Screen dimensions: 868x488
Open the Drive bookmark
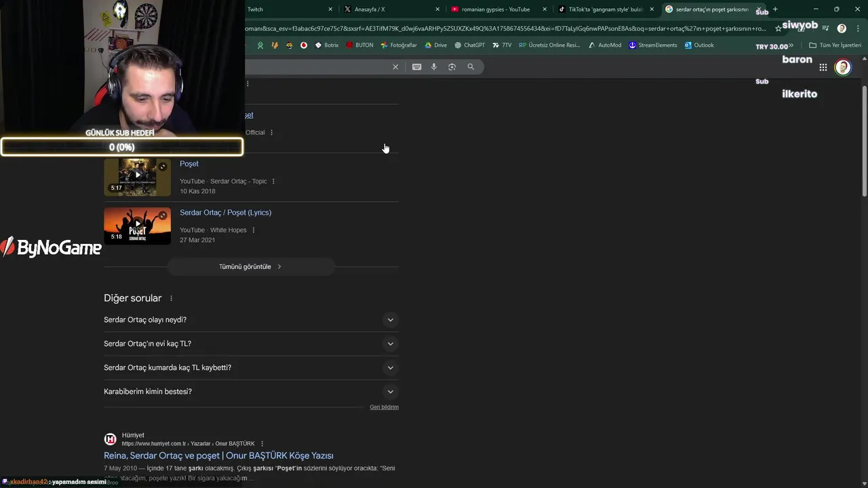[x=436, y=45]
